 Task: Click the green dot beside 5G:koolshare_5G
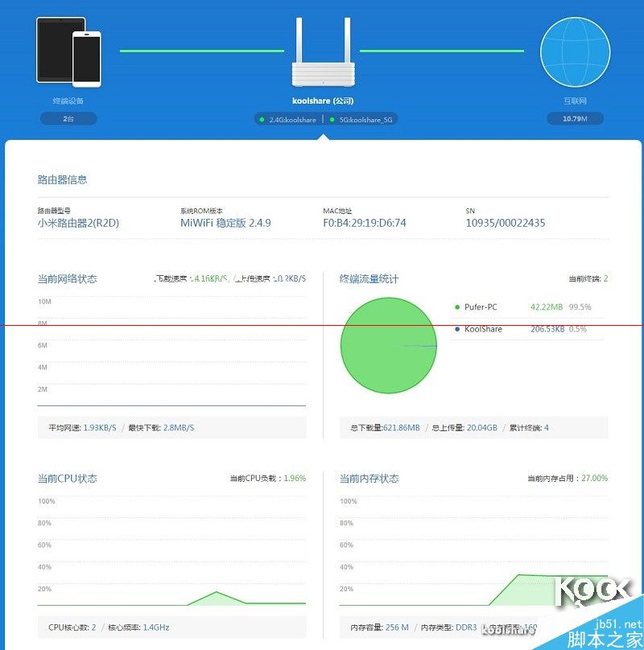tap(332, 119)
